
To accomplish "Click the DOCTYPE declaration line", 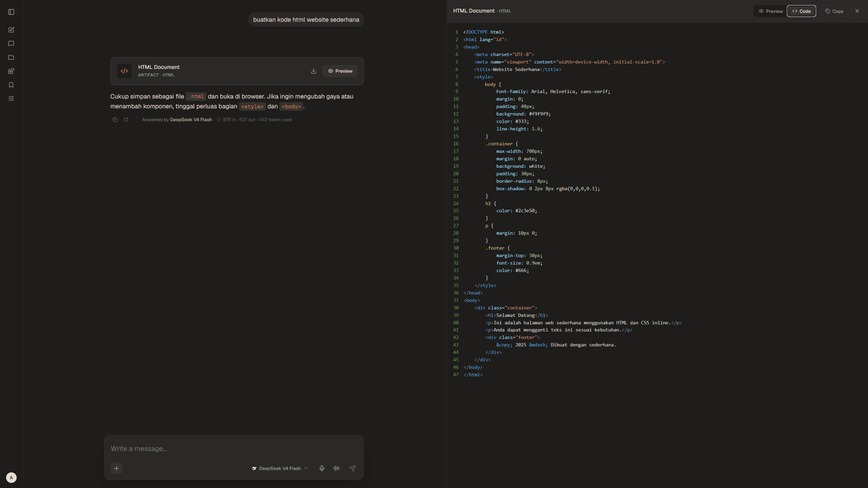I will 483,32.
